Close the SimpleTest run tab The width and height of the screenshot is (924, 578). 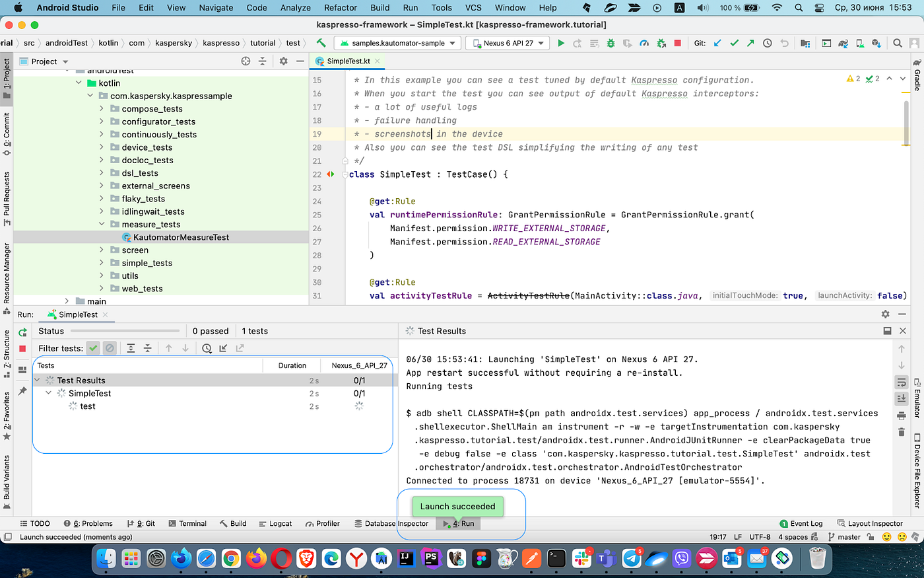tap(106, 314)
